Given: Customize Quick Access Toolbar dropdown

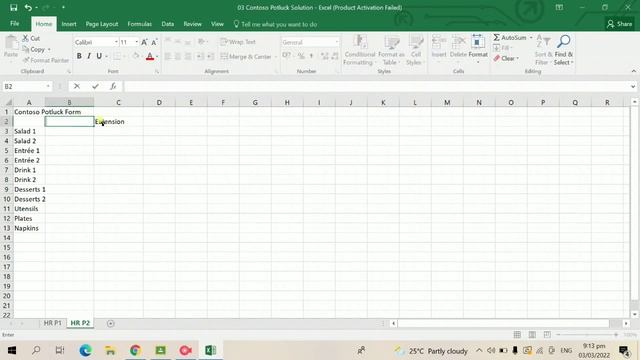Looking at the screenshot, I should [63, 7].
